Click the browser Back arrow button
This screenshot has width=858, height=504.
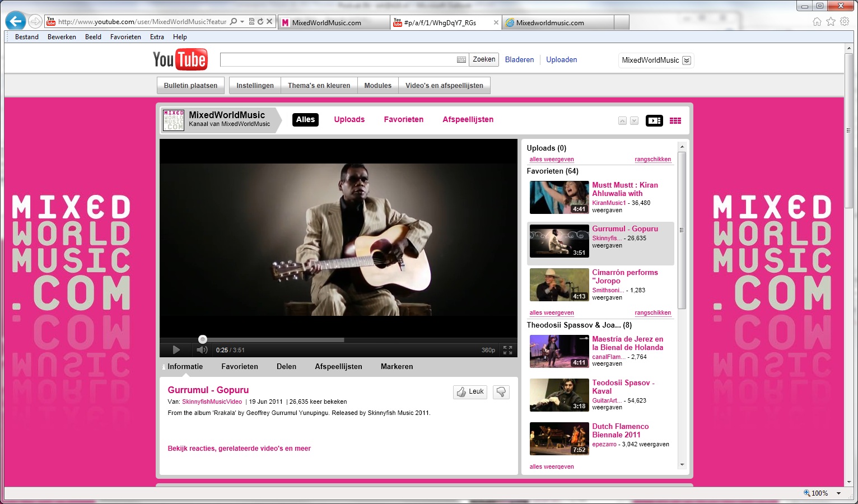[x=16, y=21]
